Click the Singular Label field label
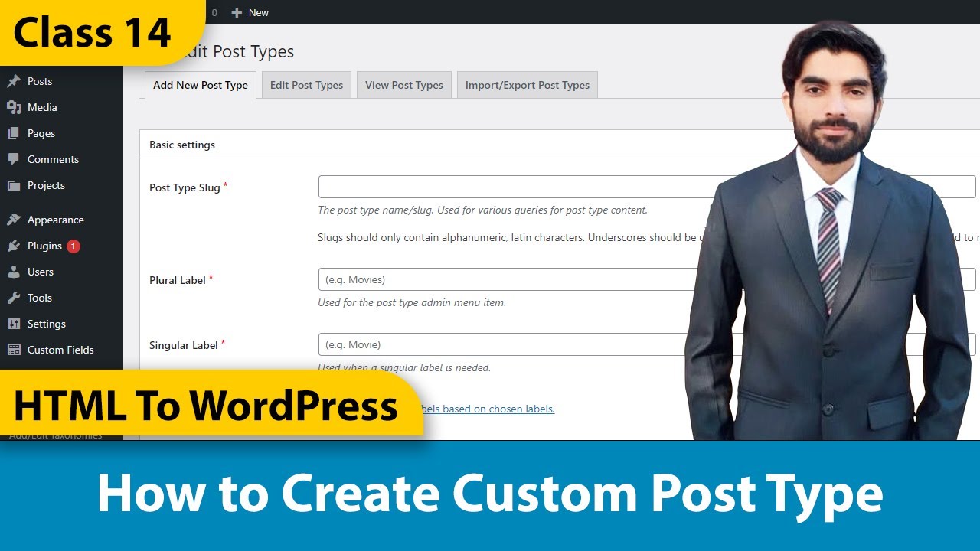Screen dimensions: 980x551 click(x=184, y=345)
